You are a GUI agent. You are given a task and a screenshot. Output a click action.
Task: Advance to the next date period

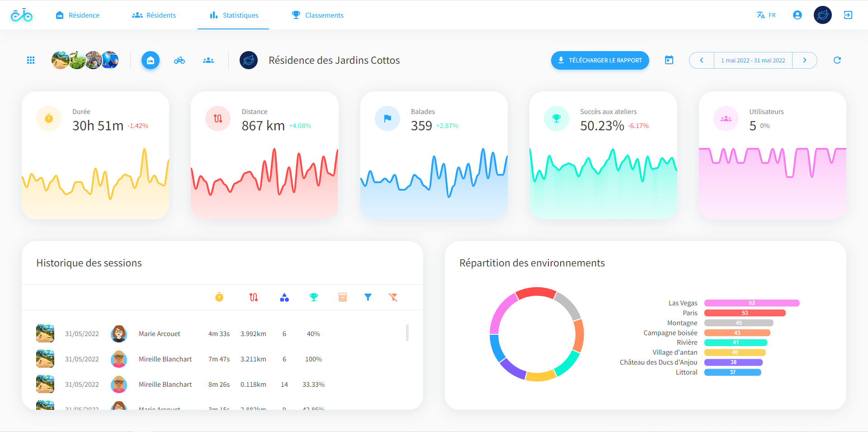pos(804,60)
